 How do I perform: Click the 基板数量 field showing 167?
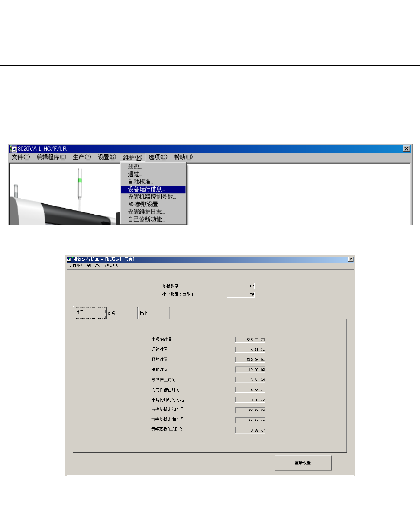pos(241,286)
